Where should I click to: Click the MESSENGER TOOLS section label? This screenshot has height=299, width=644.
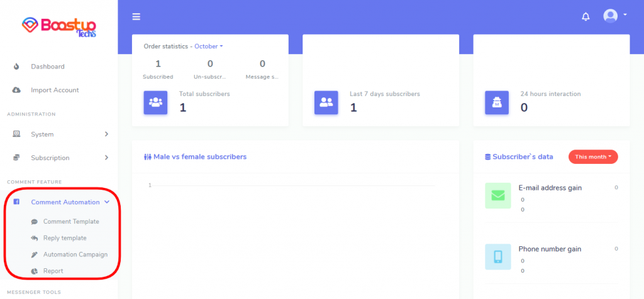click(x=34, y=293)
